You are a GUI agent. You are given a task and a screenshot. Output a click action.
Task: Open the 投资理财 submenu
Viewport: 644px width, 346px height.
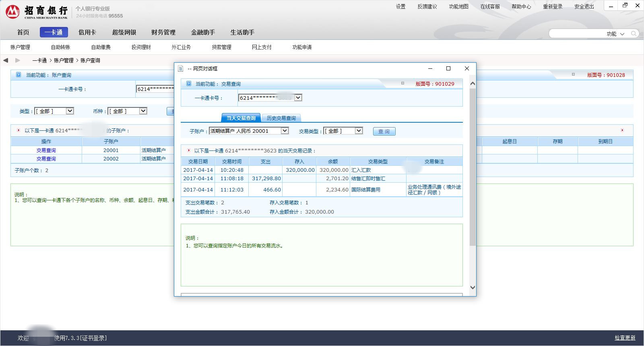(141, 47)
